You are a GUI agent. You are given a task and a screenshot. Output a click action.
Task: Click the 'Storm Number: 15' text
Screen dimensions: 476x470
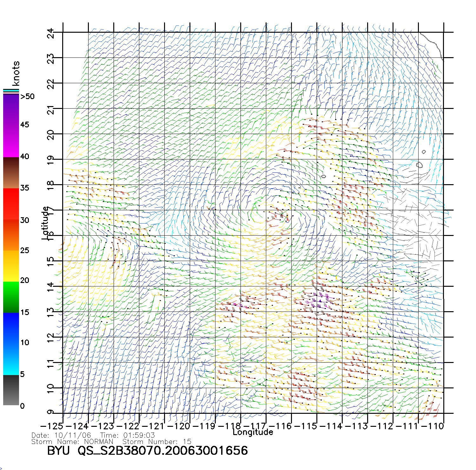tap(157, 442)
